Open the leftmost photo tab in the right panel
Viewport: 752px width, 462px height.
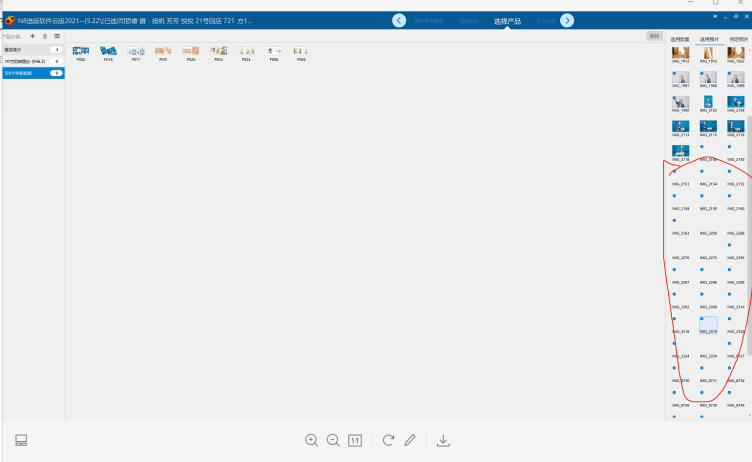coord(680,39)
